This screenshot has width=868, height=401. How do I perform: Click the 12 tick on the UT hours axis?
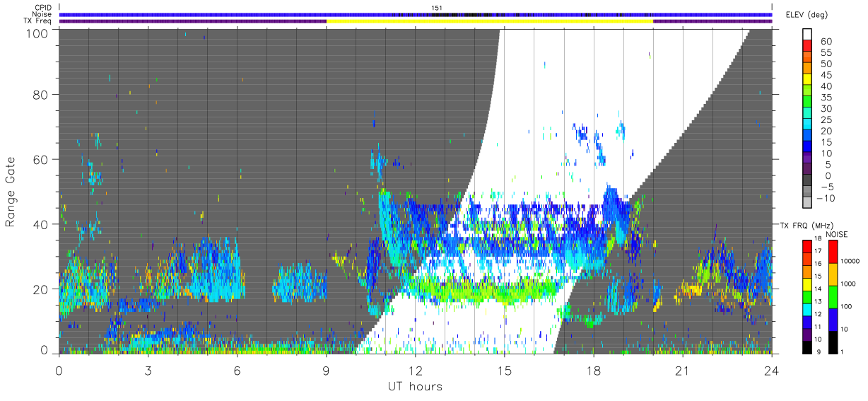(x=416, y=370)
